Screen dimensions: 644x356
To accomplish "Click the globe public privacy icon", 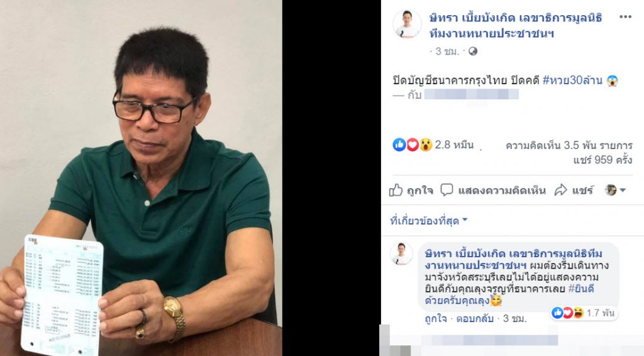I will pos(473,52).
